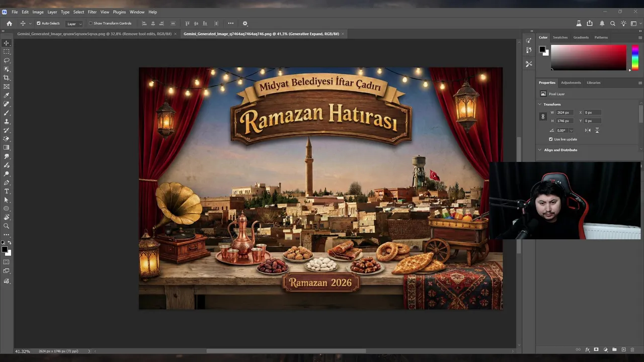Open the Properties panel flyout menu
644x362 pixels.
639,82
